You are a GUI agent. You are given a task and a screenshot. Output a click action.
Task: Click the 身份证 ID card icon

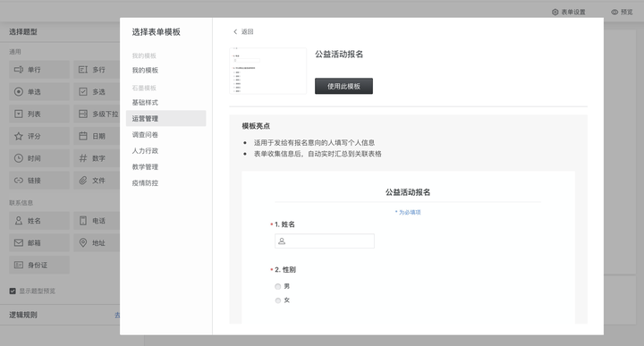[x=19, y=266]
